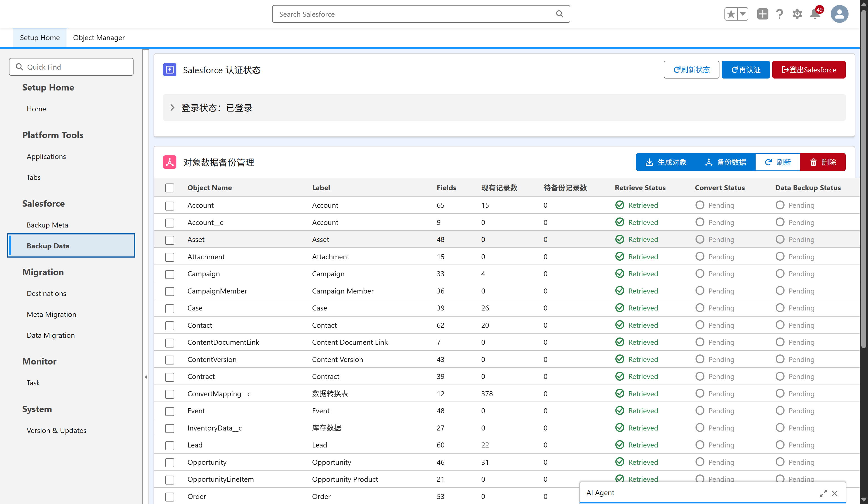Click the favorites star icon
Viewport: 868px width, 504px height.
click(731, 14)
